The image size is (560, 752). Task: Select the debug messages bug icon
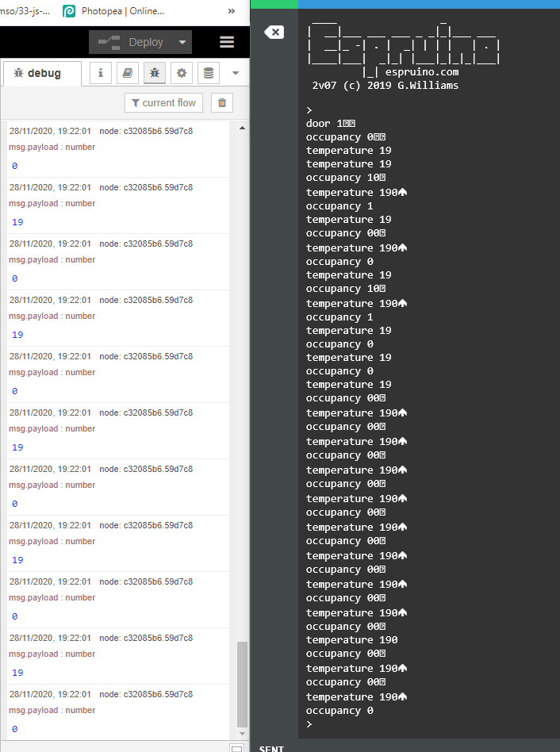click(155, 73)
